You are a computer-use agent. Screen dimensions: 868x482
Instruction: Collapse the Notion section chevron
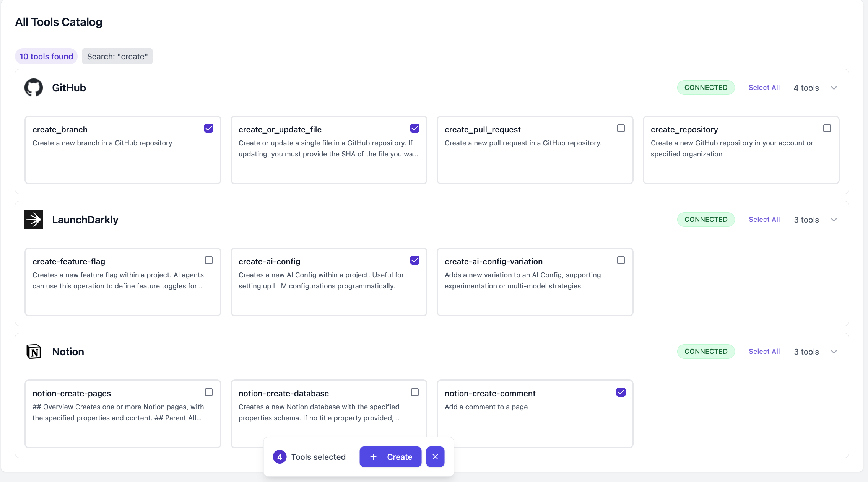tap(834, 352)
